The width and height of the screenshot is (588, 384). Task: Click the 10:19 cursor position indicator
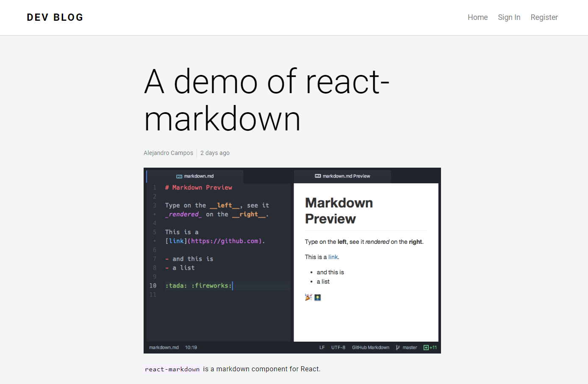pyautogui.click(x=191, y=347)
